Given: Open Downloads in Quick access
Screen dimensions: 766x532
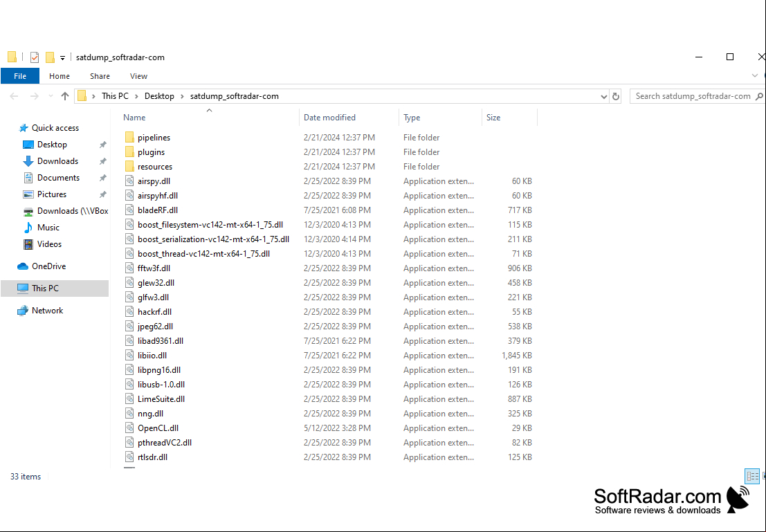Looking at the screenshot, I should pos(57,161).
